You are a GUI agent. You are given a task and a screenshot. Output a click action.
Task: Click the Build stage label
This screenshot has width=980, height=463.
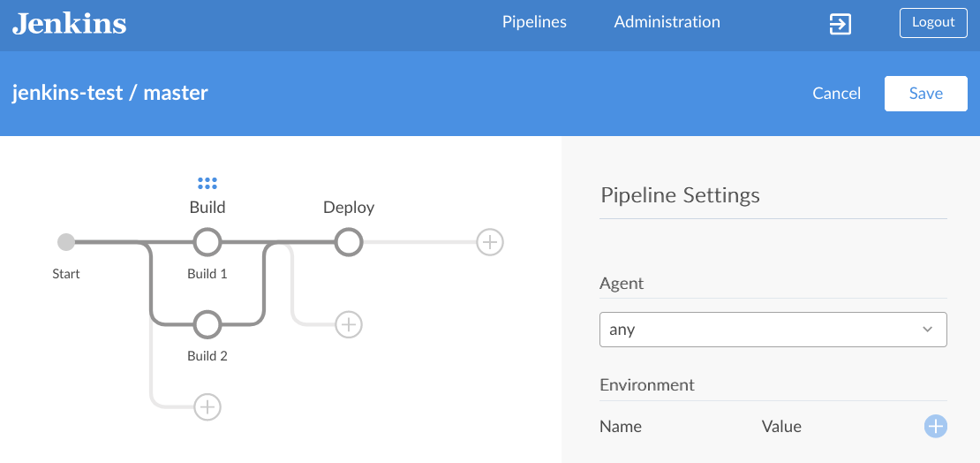tap(207, 207)
